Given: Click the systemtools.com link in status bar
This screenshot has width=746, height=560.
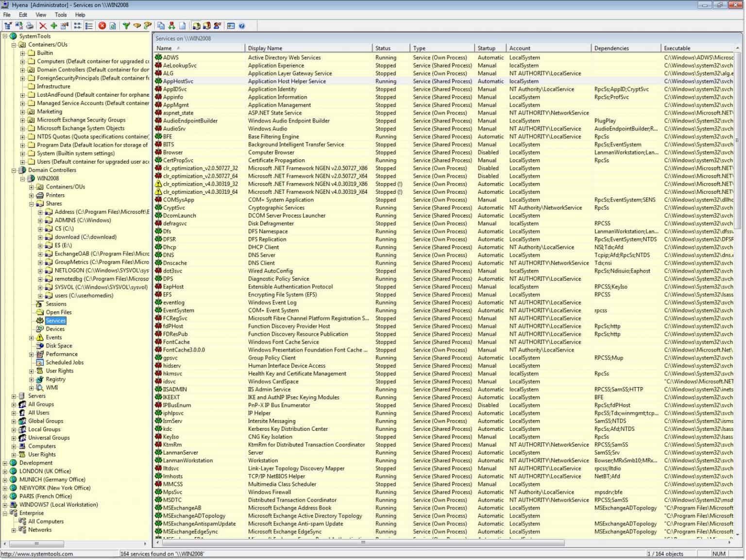Looking at the screenshot, I should [36, 554].
